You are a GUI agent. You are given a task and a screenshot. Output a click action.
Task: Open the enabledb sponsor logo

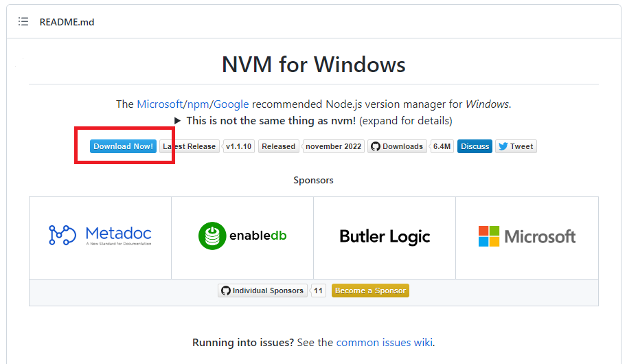[242, 236]
